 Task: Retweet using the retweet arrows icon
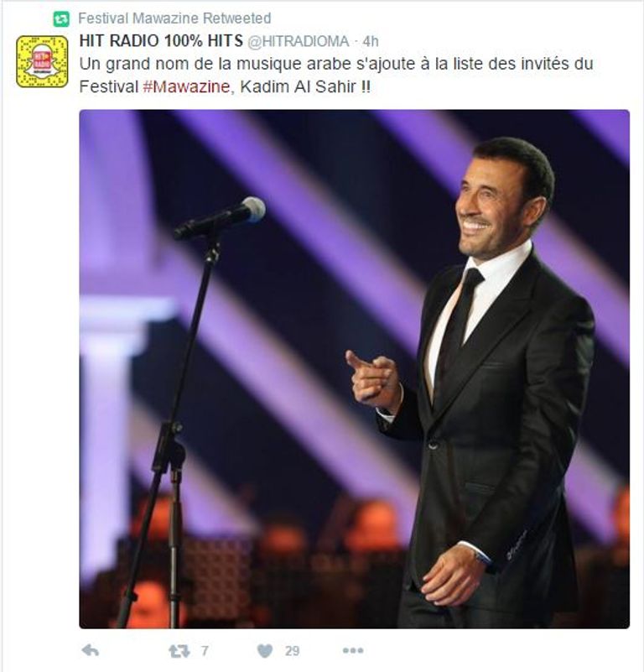point(179,651)
